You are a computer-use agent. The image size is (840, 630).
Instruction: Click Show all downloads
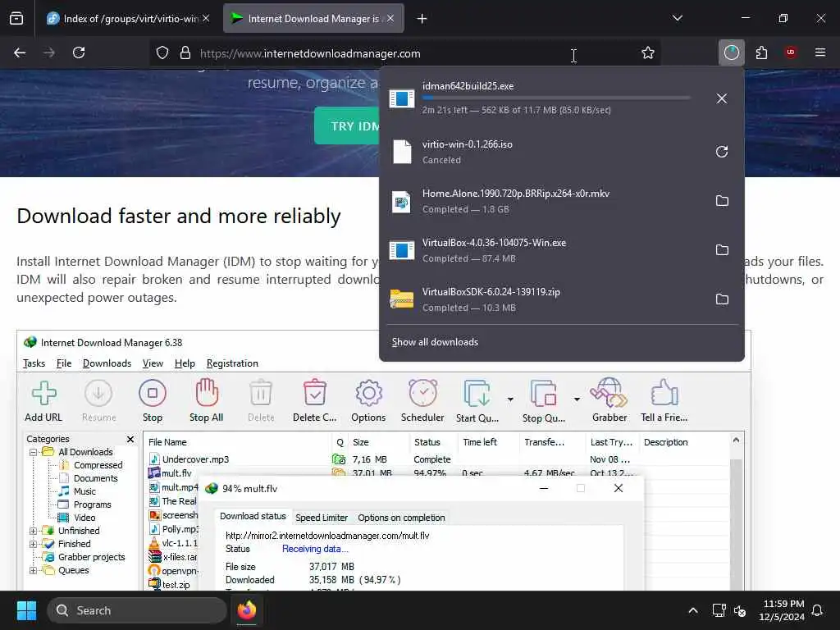pyautogui.click(x=435, y=342)
